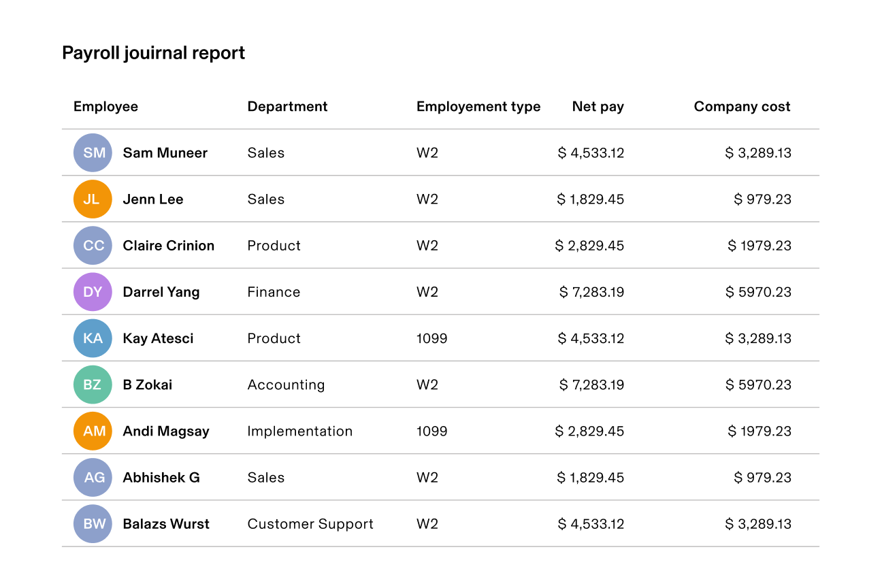Click the CC avatar for Claire Crinion
The width and height of the screenshot is (882, 588).
[x=93, y=245]
